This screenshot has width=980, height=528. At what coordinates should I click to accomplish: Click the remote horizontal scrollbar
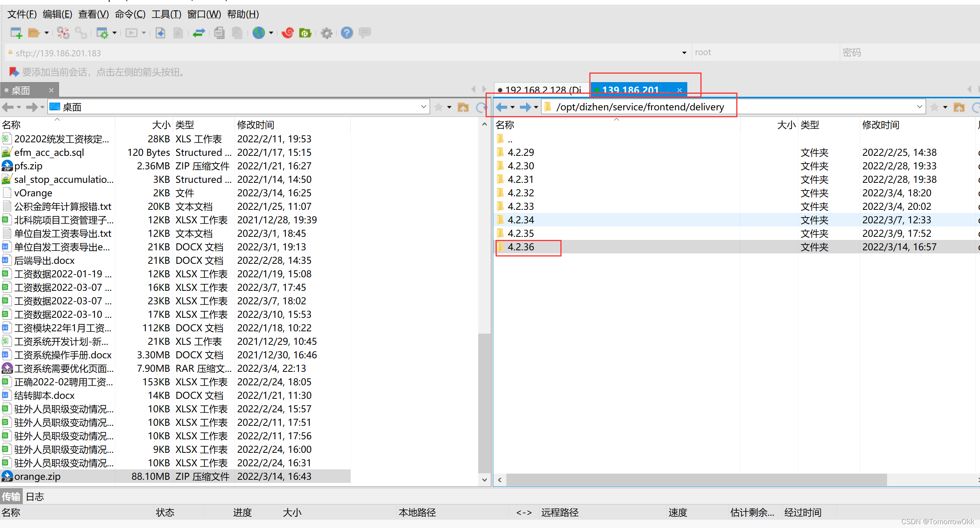point(694,479)
